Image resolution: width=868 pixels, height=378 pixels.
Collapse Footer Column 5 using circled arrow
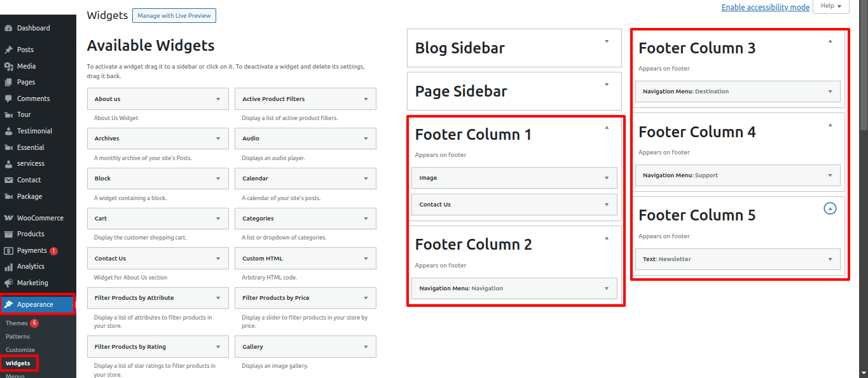click(829, 208)
